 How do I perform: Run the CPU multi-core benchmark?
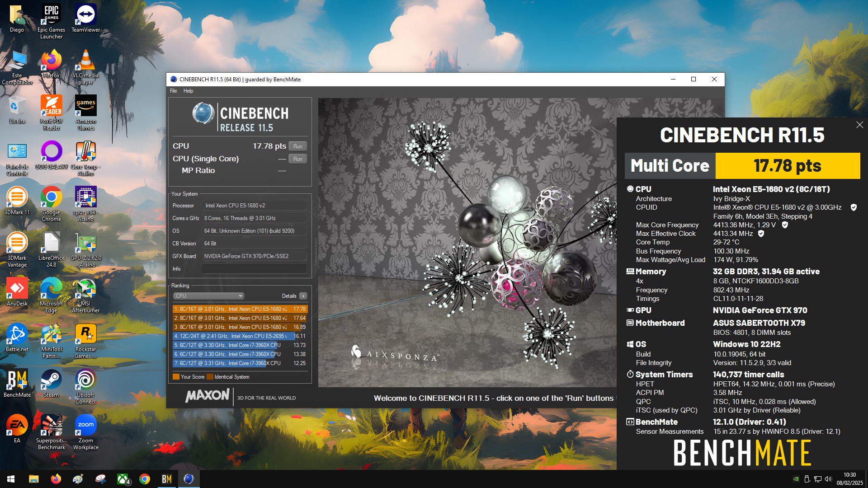click(297, 146)
